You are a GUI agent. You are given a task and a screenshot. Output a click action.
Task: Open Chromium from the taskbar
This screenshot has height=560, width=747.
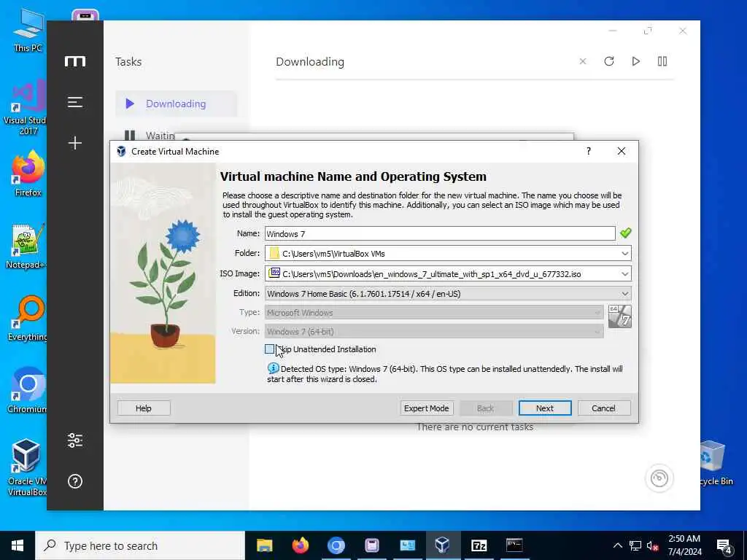336,545
